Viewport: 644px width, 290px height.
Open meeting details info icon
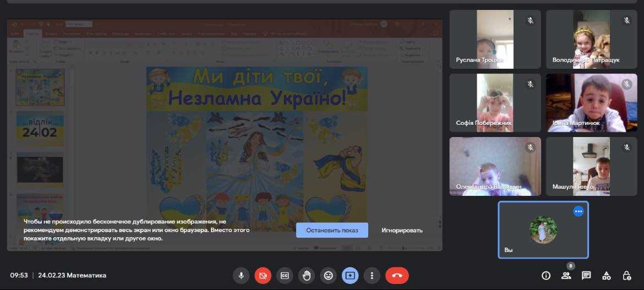pos(546,275)
